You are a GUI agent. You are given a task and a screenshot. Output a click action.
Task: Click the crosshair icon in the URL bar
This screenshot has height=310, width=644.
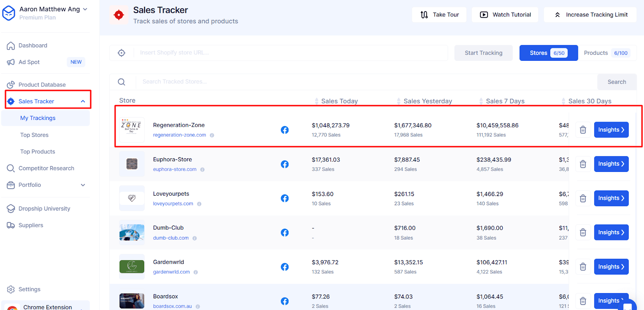[x=122, y=53]
